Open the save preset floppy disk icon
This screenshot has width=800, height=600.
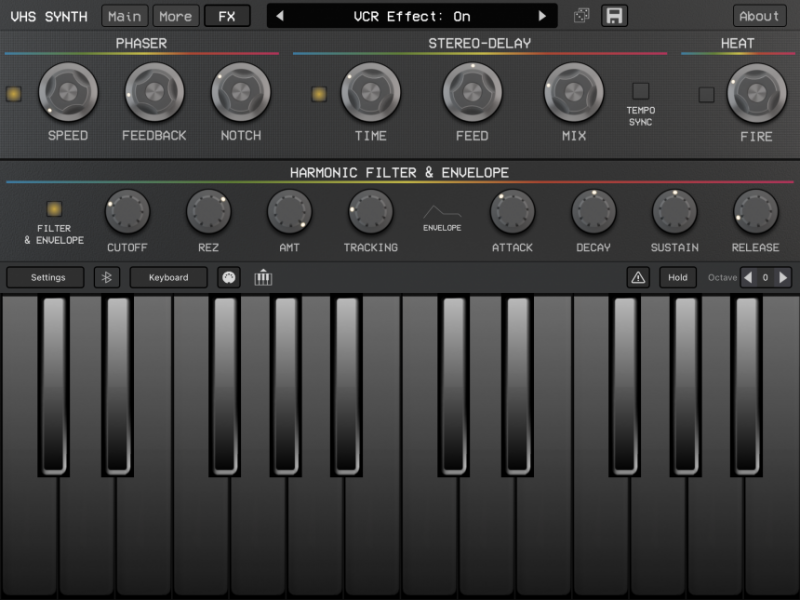coord(612,15)
